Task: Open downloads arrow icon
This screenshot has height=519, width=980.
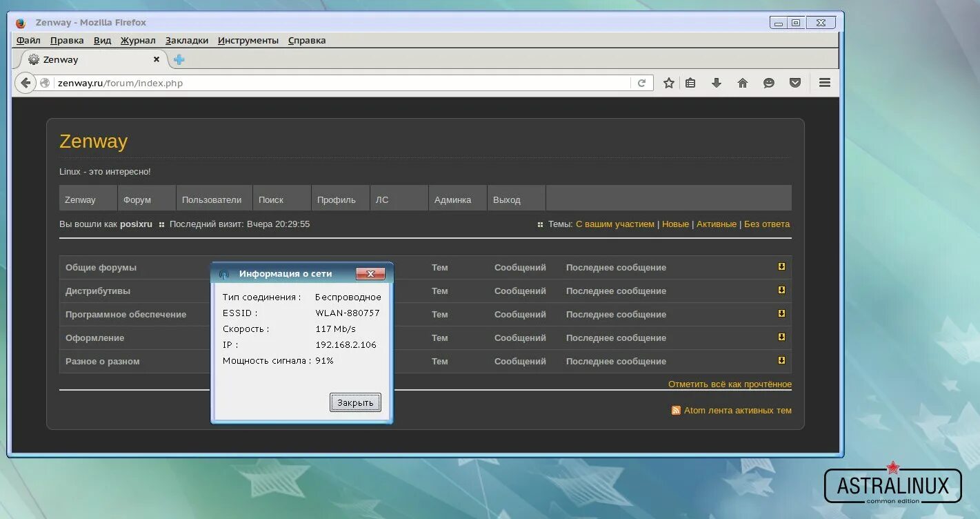Action: tap(717, 83)
